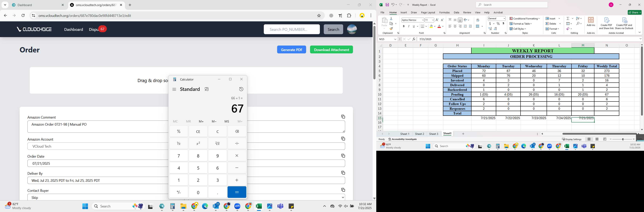Viewport: 644px width, 212px height.
Task: Toggle Bottom Align in Excel ribbon
Action: [460, 20]
